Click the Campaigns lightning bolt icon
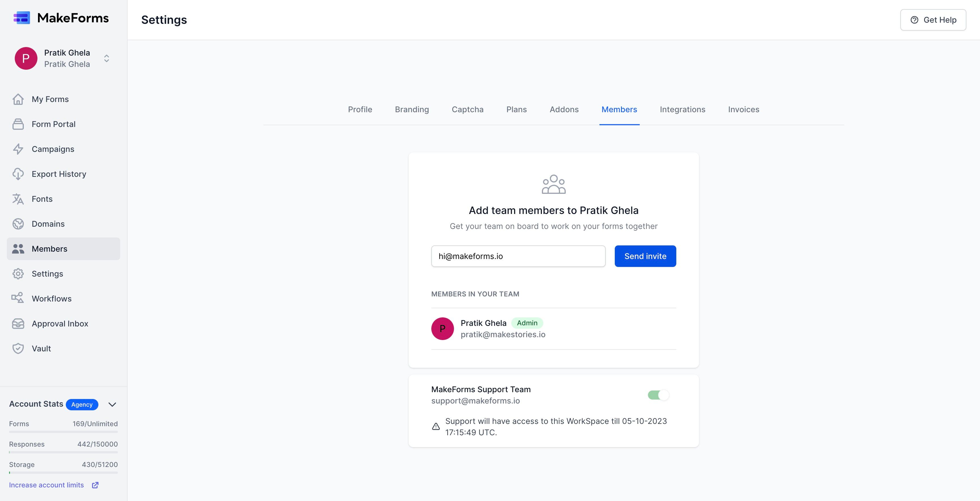The image size is (980, 501). tap(18, 149)
